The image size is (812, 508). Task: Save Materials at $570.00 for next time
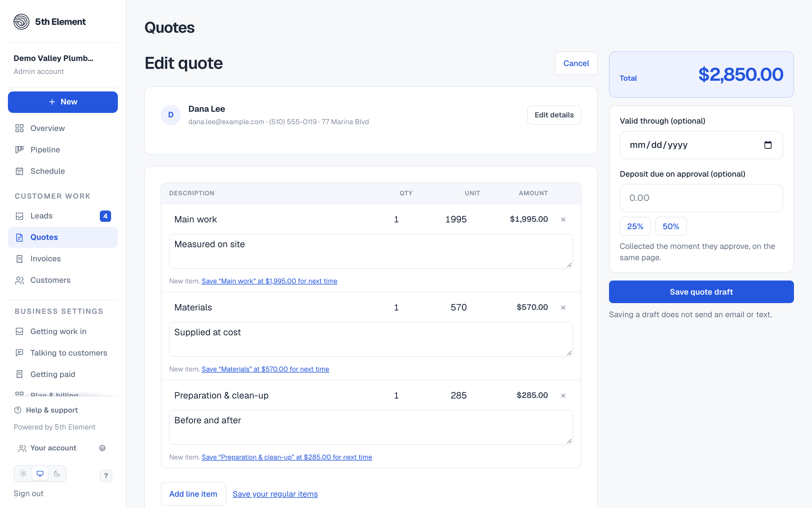265,369
